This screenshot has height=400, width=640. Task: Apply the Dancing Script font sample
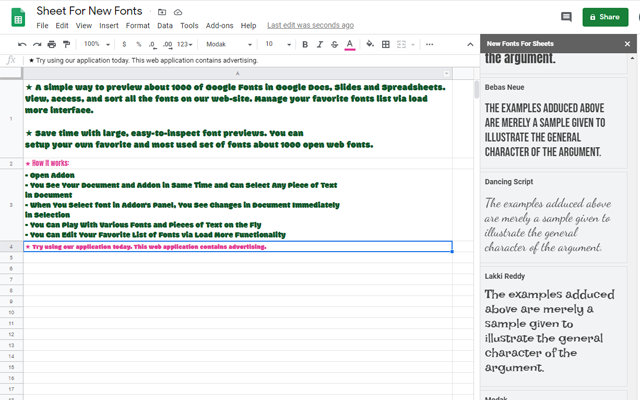click(553, 217)
